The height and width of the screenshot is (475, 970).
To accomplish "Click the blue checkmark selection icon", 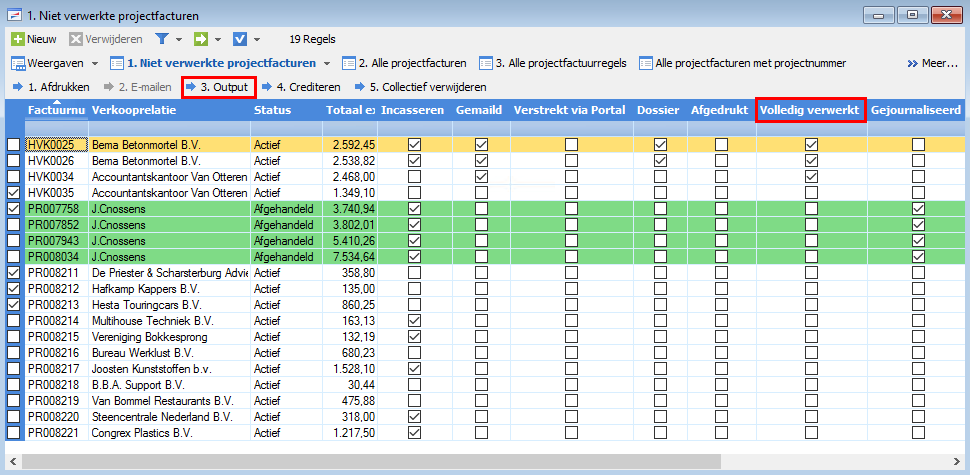I will click(x=240, y=39).
